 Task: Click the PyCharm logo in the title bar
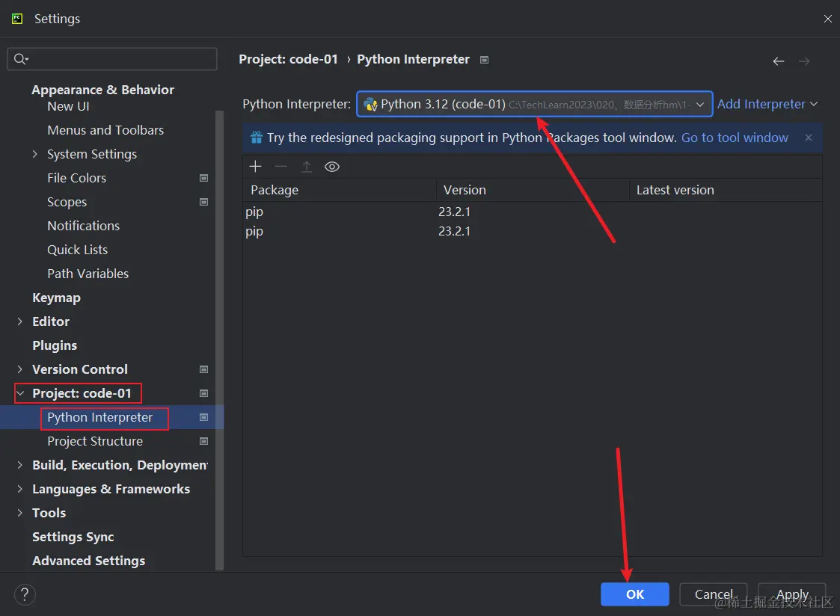[17, 19]
